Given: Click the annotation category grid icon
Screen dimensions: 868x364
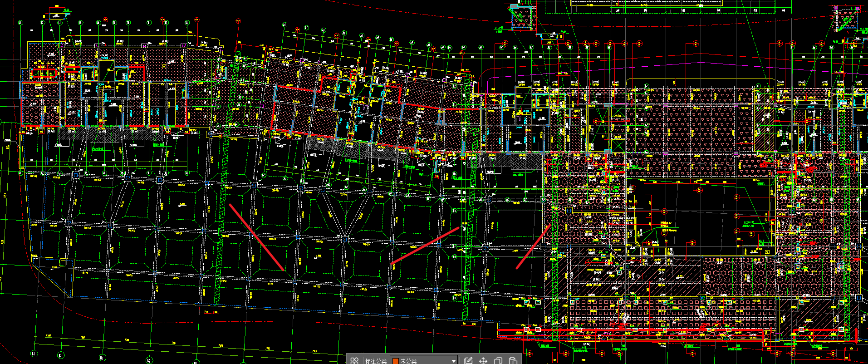Looking at the screenshot, I should click(x=354, y=360).
